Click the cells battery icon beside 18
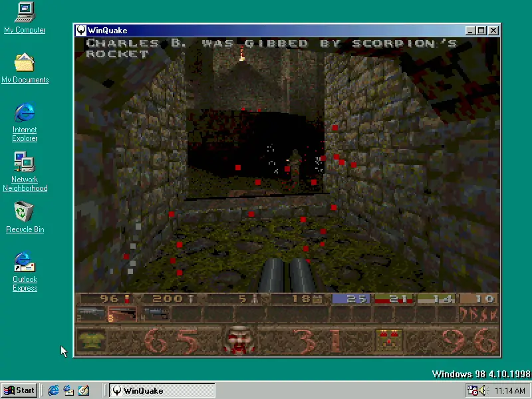532x399 pixels. (317, 299)
